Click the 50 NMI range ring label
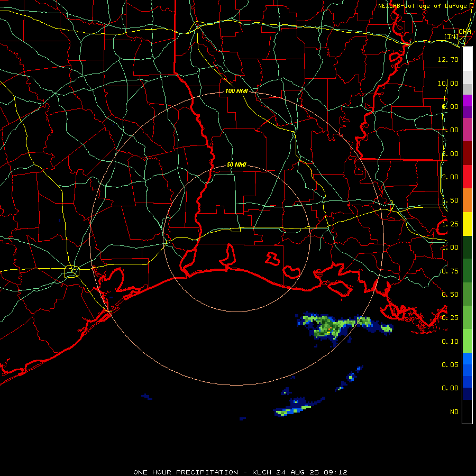 tap(236, 164)
